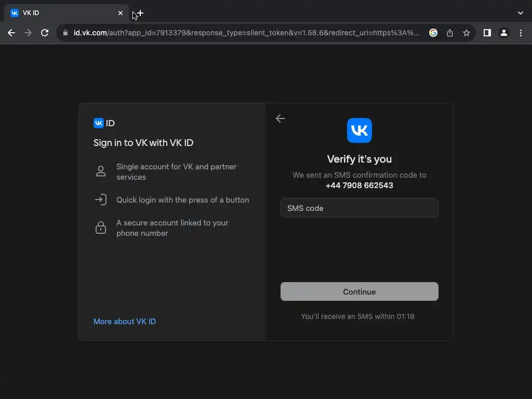
Task: Open the More about VK ID link
Action: tap(125, 321)
